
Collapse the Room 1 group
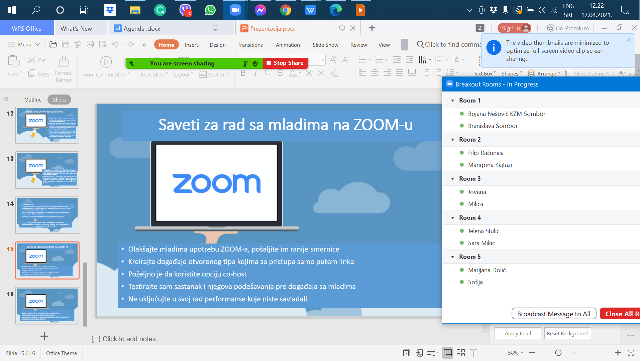pyautogui.click(x=452, y=101)
